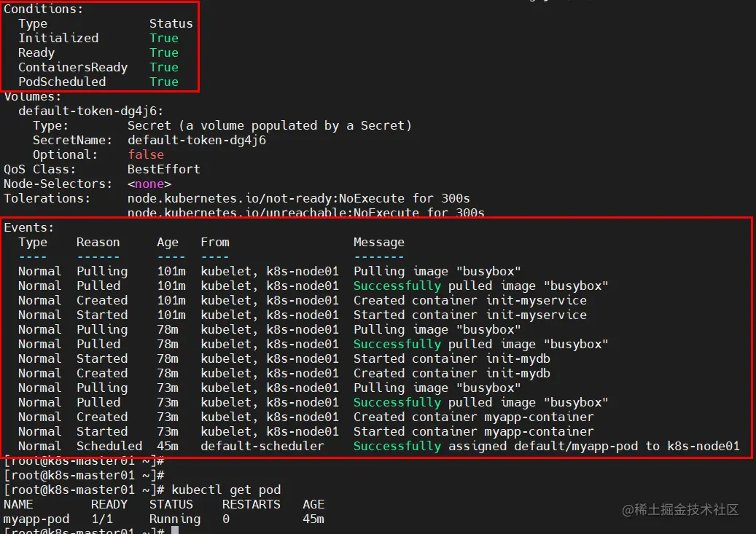The width and height of the screenshot is (756, 534).
Task: Click the '<none>' Node-Selectors value
Action: pyautogui.click(x=149, y=184)
